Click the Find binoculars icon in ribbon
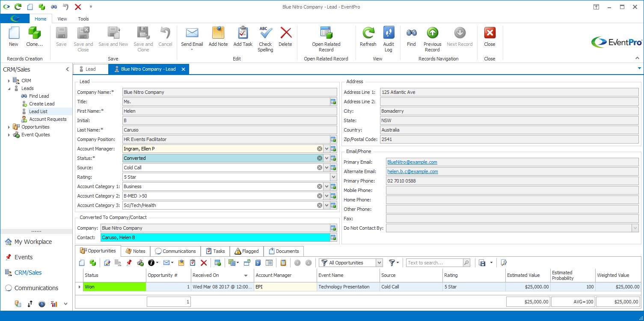This screenshot has width=644, height=321. click(x=411, y=33)
